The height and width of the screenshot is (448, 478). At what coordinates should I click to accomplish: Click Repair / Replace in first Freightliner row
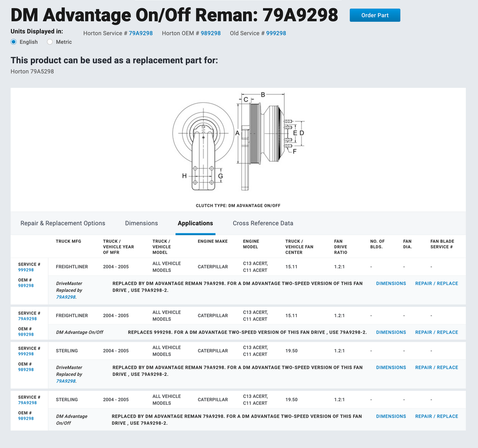tap(436, 283)
